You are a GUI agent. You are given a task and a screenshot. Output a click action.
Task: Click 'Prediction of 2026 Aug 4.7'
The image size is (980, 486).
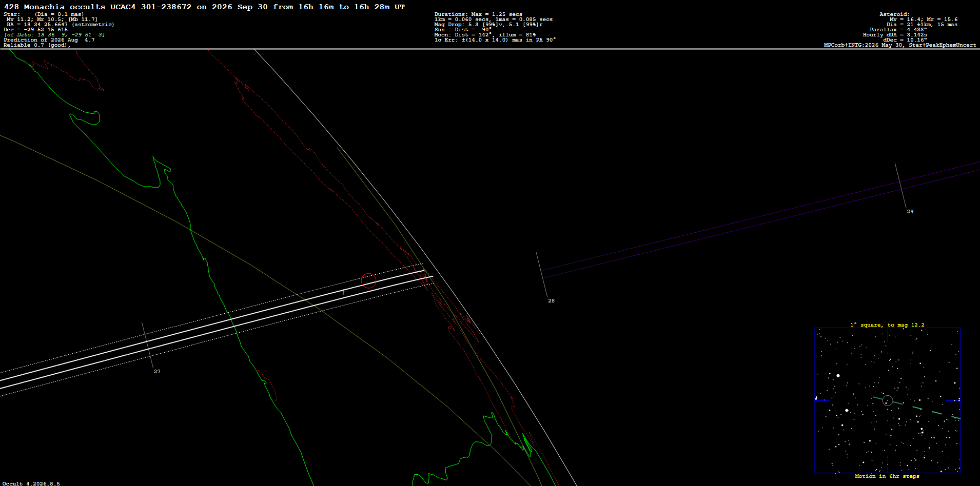pos(49,40)
